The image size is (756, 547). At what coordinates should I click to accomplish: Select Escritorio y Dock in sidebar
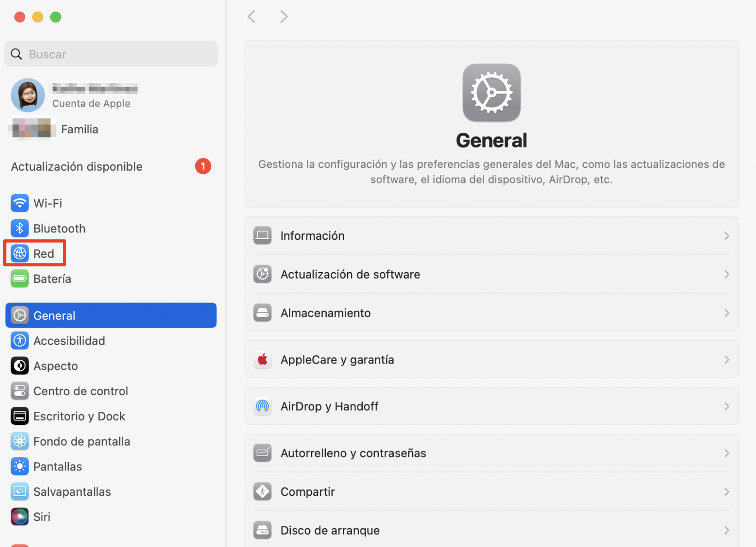tap(79, 416)
